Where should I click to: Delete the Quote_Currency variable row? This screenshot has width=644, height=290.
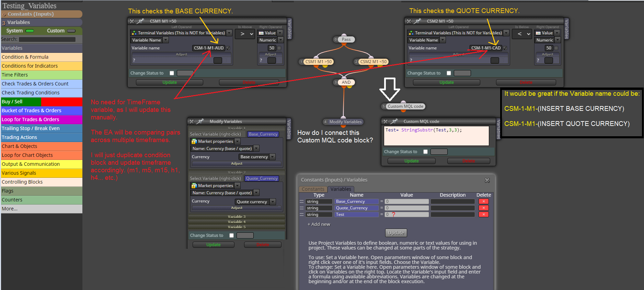tap(484, 208)
